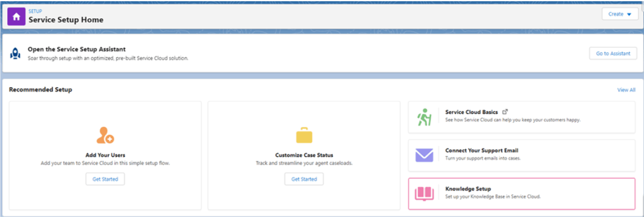Click the green hiker Service Cloud Basics icon
The width and height of the screenshot is (644, 217).
tap(424, 117)
